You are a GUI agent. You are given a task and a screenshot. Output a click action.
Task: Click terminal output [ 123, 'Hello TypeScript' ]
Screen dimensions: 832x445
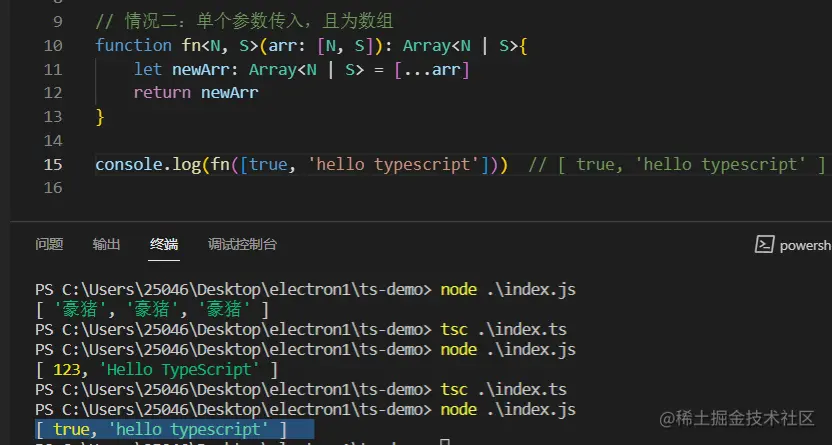(x=157, y=370)
